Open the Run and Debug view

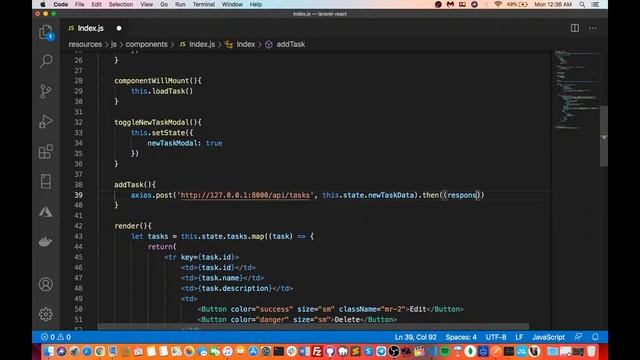[x=46, y=121]
